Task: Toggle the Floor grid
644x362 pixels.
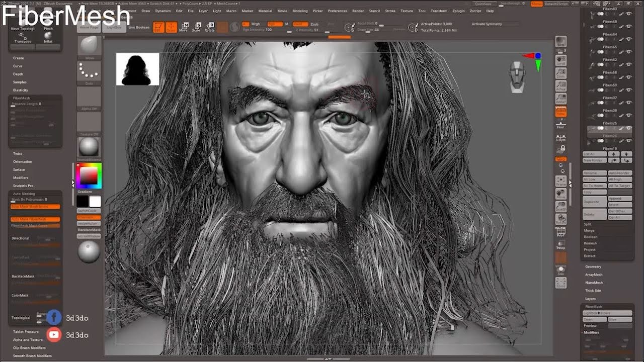Action: tap(560, 125)
